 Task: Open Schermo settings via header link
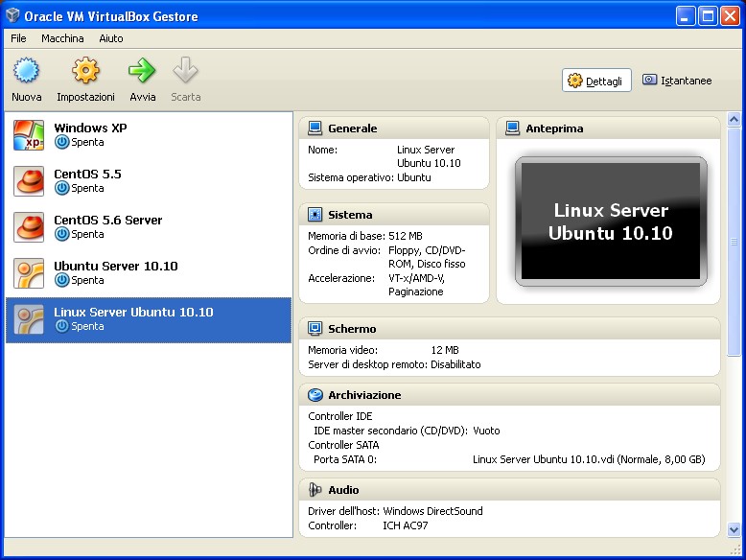tap(352, 329)
